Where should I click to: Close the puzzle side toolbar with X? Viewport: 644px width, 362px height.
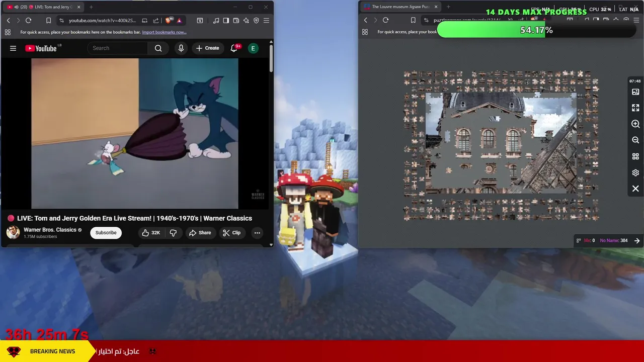tap(635, 189)
